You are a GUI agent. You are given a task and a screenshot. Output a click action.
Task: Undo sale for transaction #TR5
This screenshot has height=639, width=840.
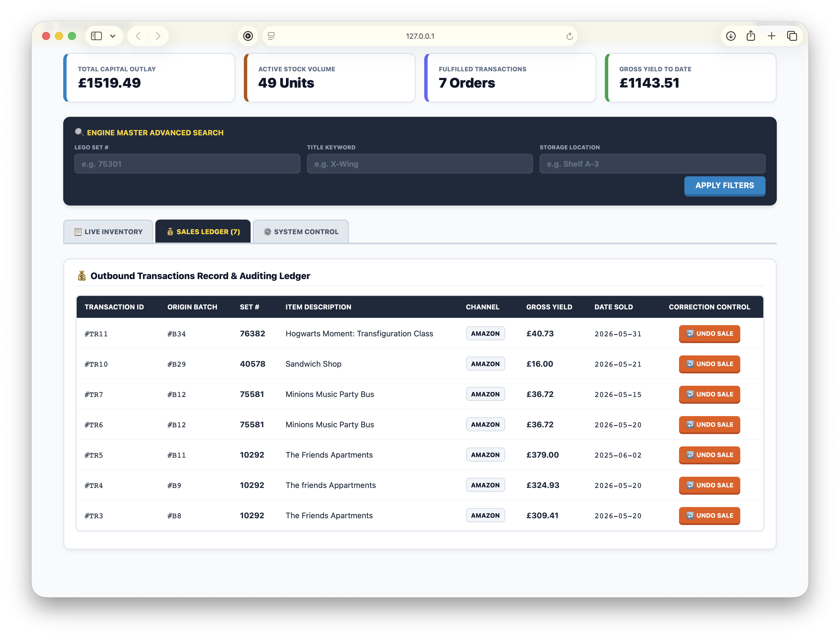[x=709, y=455]
